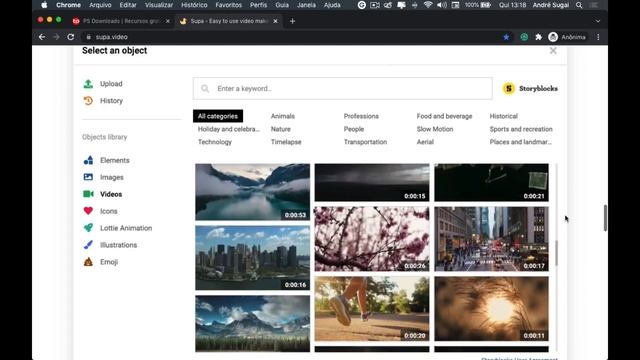The width and height of the screenshot is (640, 360).
Task: Select the sunset grass video 0:00:11
Action: tap(491, 309)
